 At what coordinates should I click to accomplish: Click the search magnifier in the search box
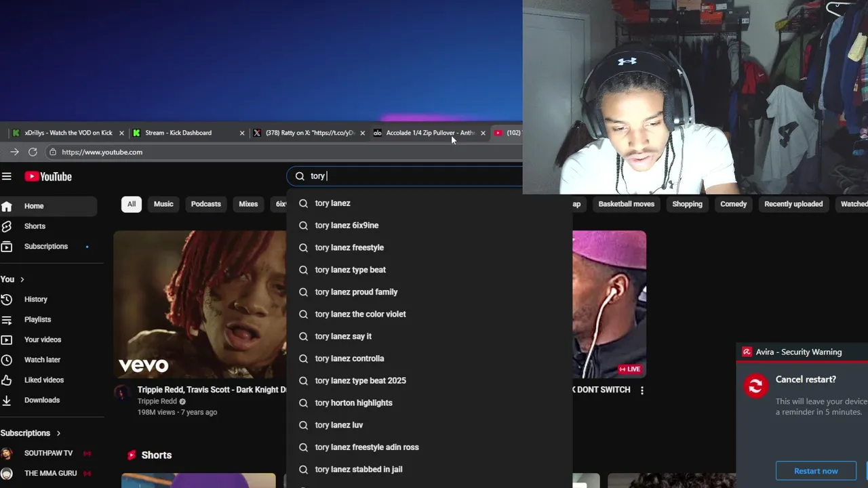click(x=300, y=176)
